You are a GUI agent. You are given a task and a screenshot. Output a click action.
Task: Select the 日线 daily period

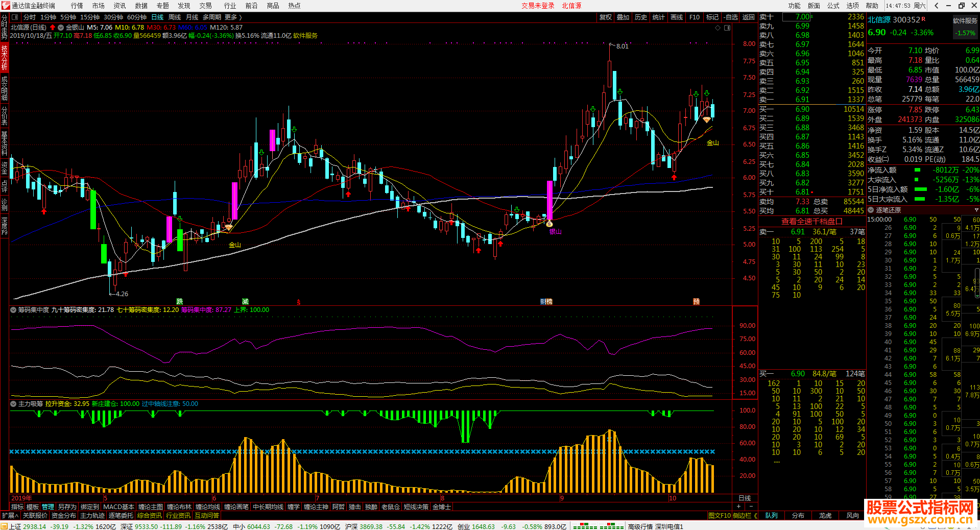[158, 17]
